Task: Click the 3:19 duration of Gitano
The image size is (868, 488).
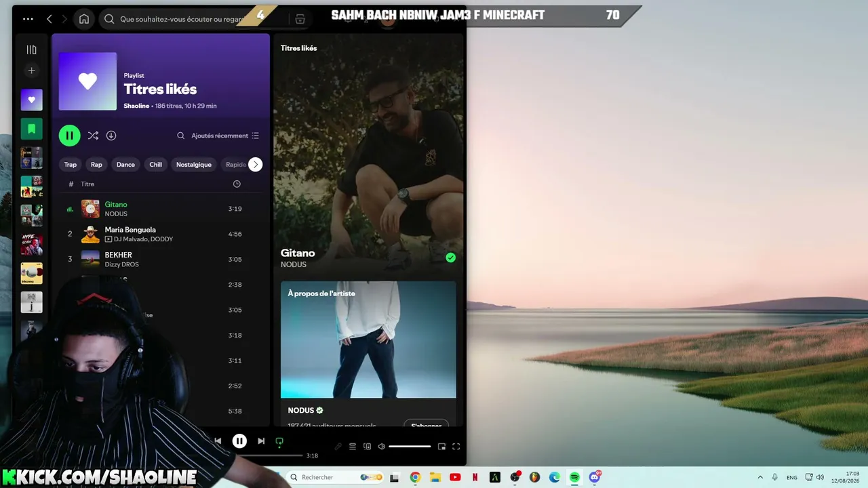Action: coord(235,209)
